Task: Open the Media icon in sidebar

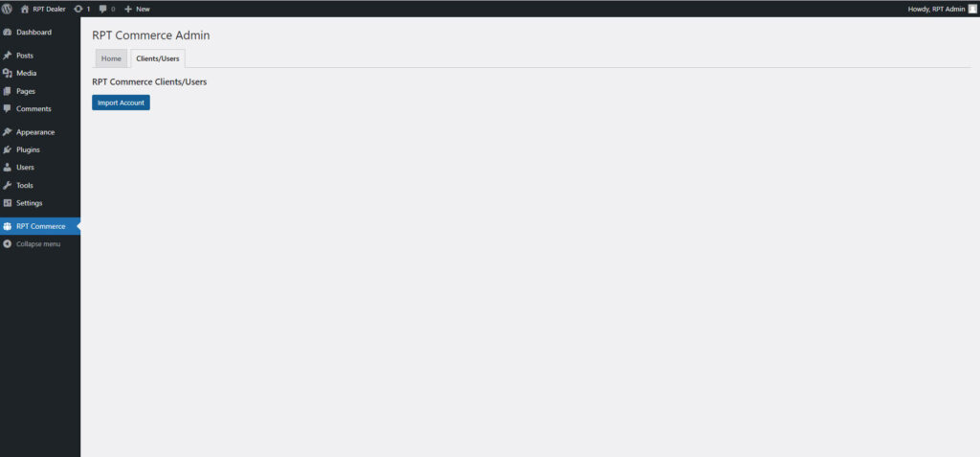Action: 8,73
